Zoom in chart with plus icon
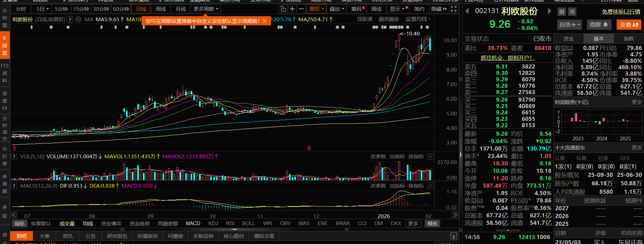The width and height of the screenshot is (644, 244). click(292, 9)
